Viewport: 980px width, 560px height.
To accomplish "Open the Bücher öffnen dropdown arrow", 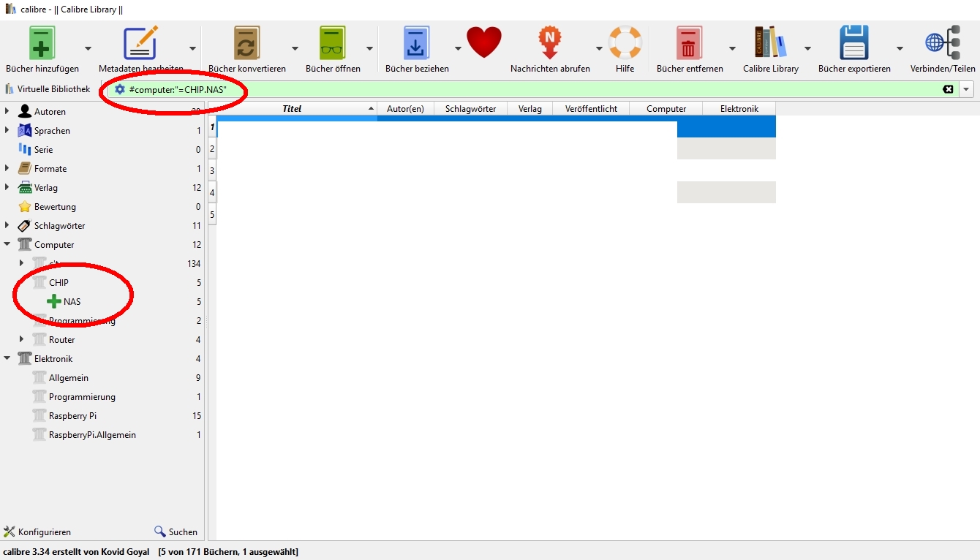I will point(369,49).
